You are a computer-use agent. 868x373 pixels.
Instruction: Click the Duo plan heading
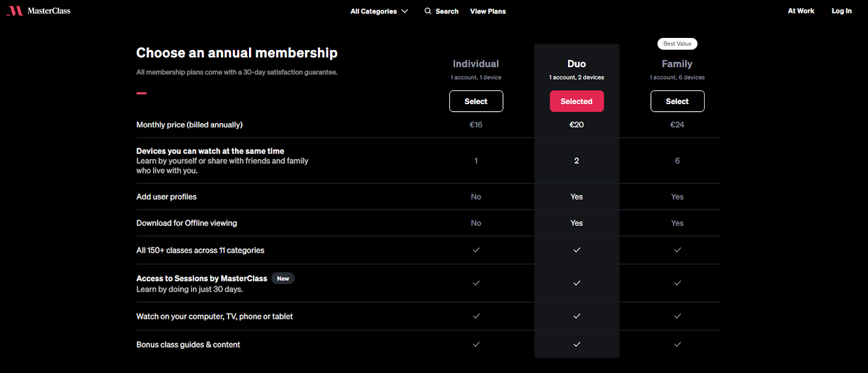(x=577, y=64)
